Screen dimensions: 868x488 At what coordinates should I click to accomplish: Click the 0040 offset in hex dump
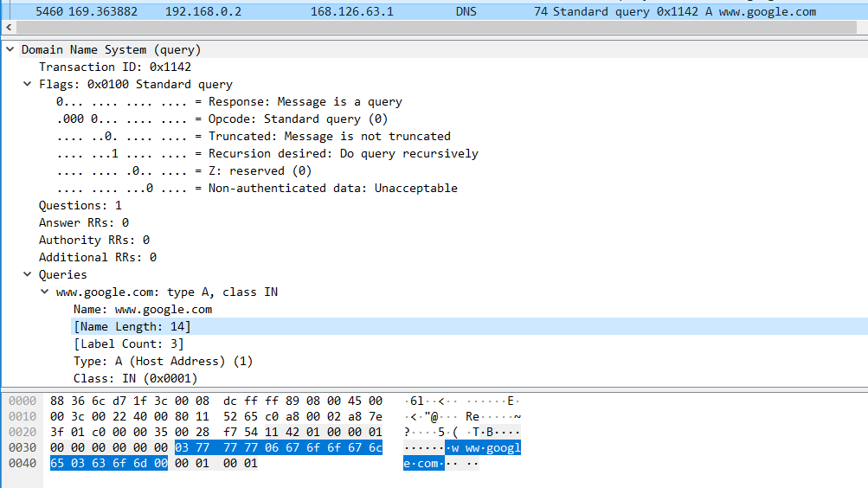coord(23,463)
